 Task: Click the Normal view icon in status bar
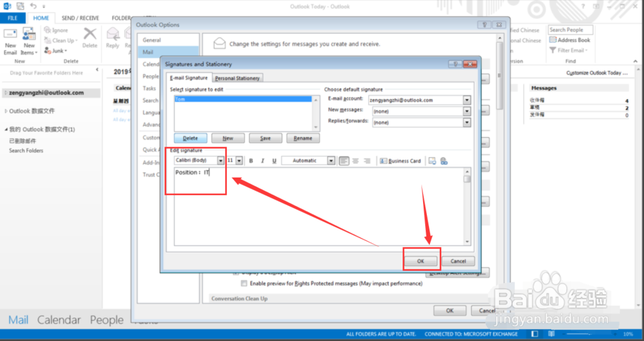[x=535, y=334]
